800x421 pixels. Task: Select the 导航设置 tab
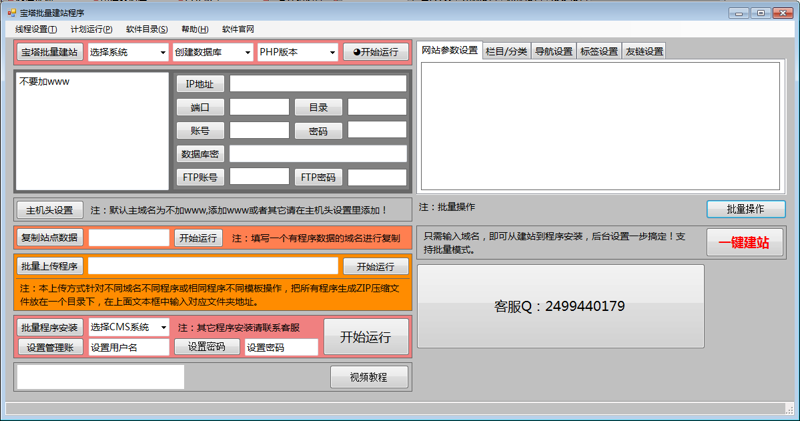(553, 51)
